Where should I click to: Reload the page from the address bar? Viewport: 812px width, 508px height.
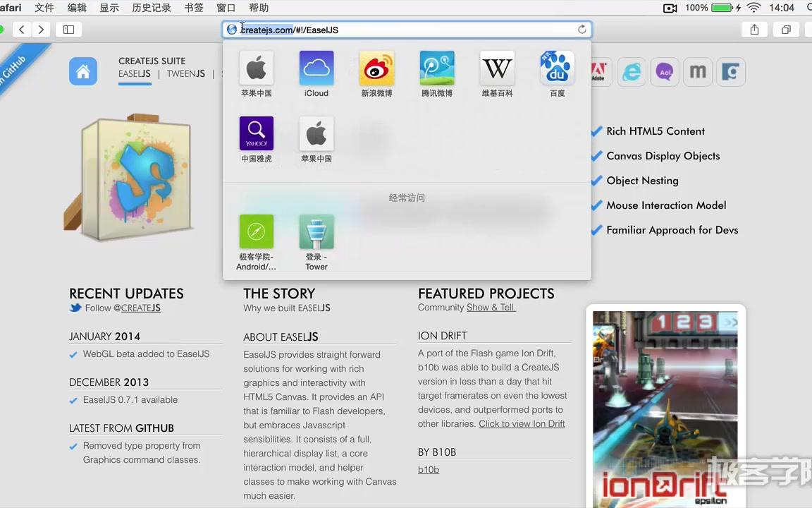(x=582, y=30)
